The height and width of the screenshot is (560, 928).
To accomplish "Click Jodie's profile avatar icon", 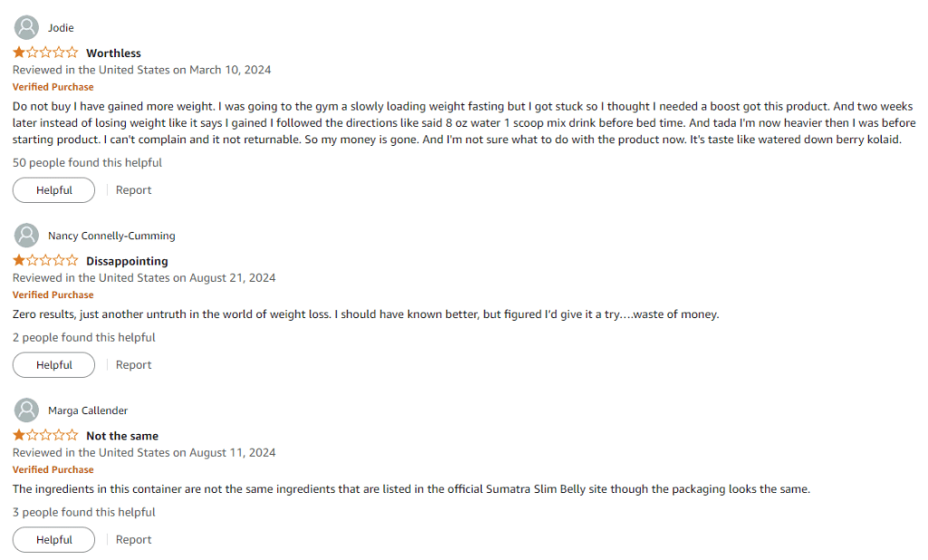I will point(27,28).
